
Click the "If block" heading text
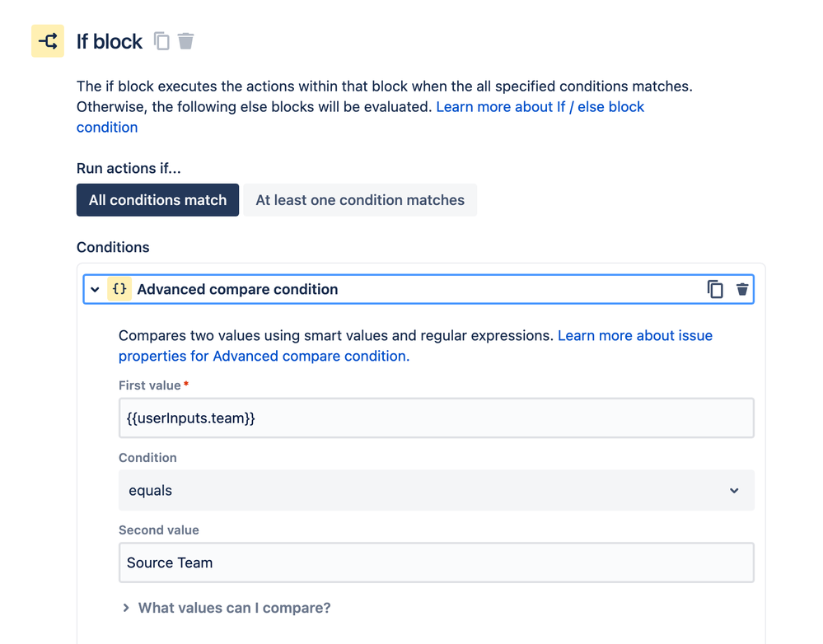point(110,41)
